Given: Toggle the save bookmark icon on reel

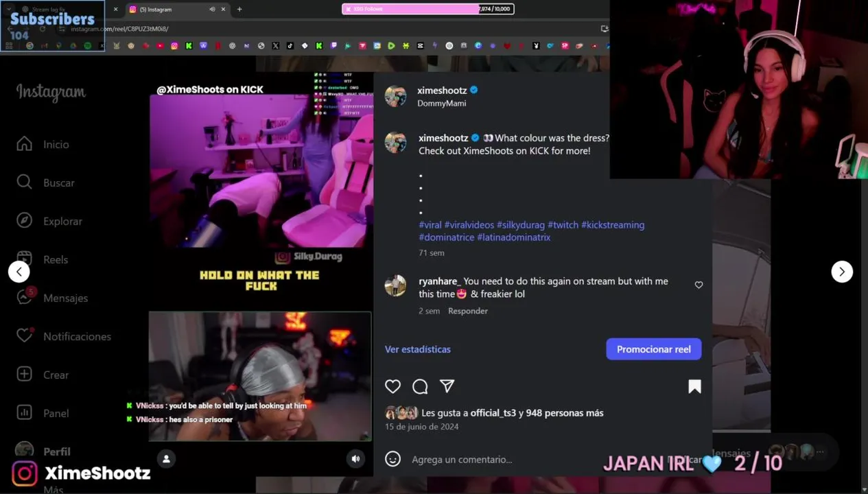Looking at the screenshot, I should coord(694,387).
